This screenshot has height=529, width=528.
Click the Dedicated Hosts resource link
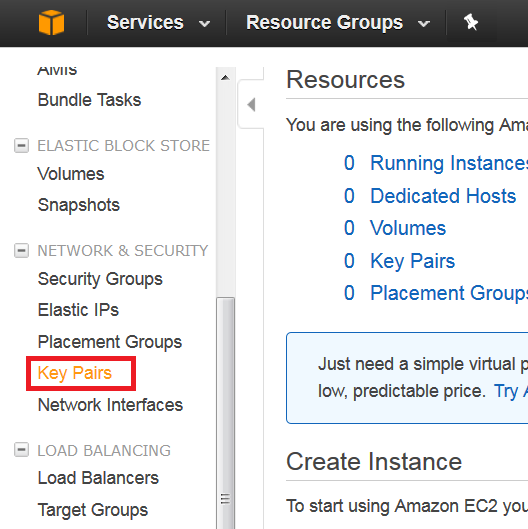click(443, 196)
